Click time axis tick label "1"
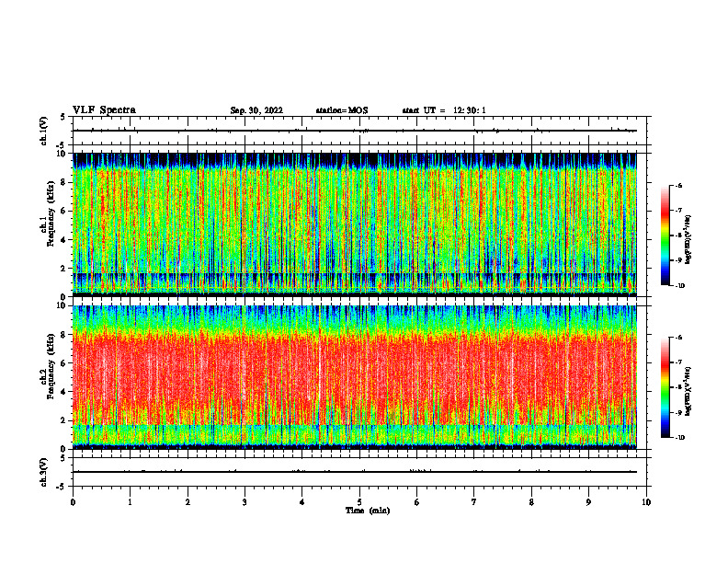 [130, 502]
